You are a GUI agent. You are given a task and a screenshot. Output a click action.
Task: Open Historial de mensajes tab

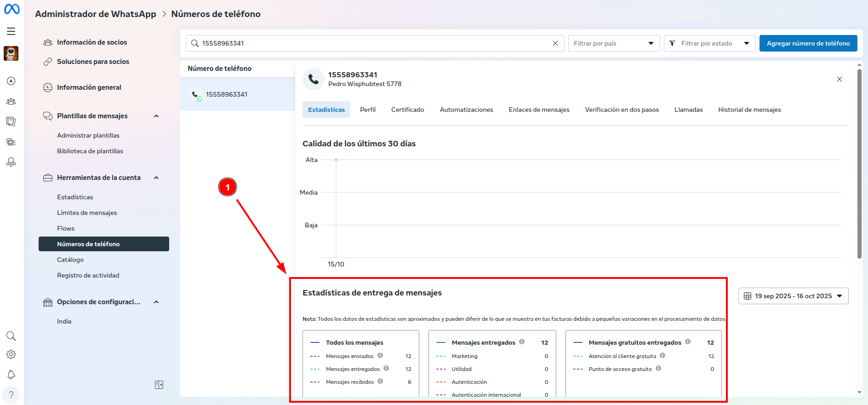(x=749, y=110)
